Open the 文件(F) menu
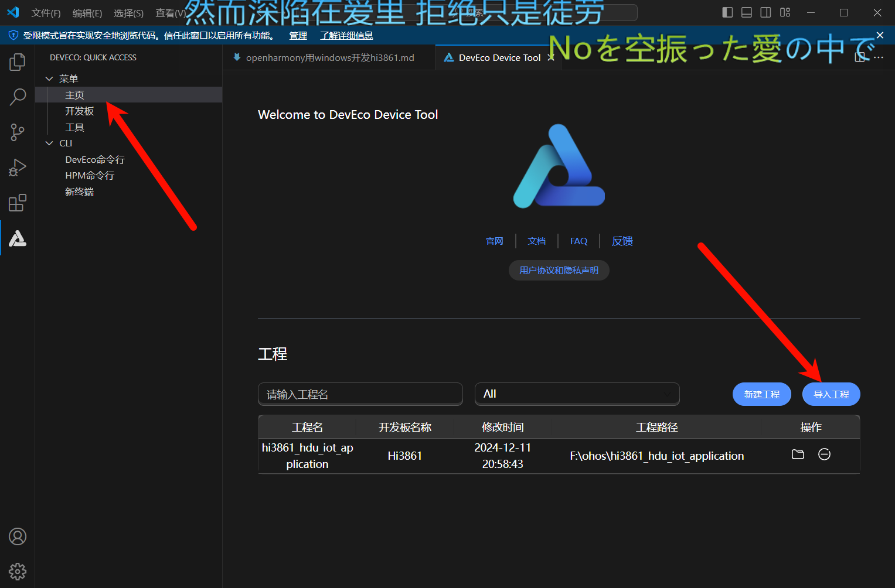 point(46,13)
